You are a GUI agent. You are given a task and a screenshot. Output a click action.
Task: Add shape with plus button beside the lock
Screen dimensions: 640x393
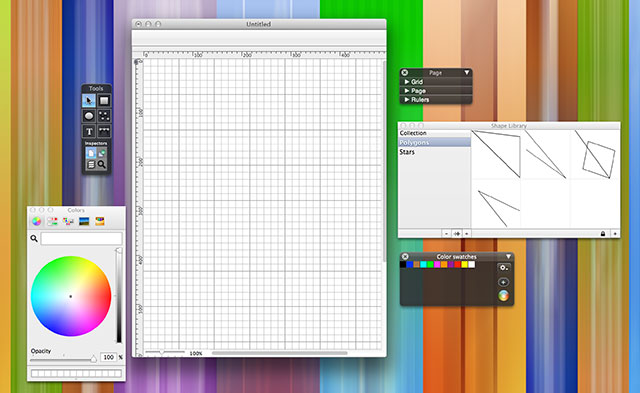[615, 233]
